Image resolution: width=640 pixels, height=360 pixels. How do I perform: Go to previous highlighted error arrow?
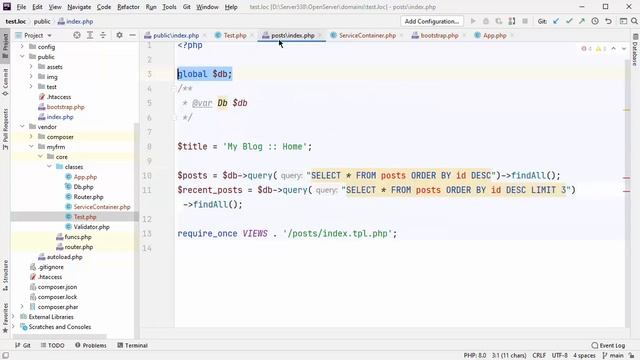coord(613,49)
